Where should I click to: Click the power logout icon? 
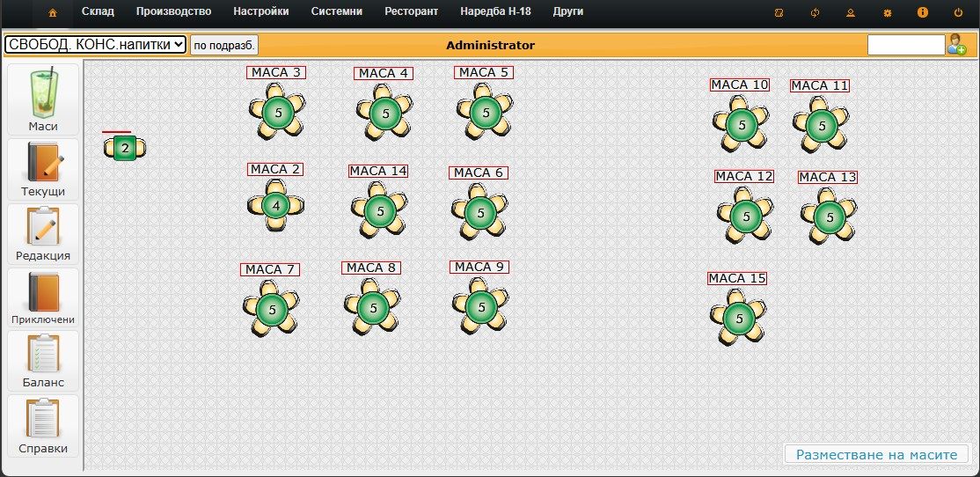coord(959,12)
